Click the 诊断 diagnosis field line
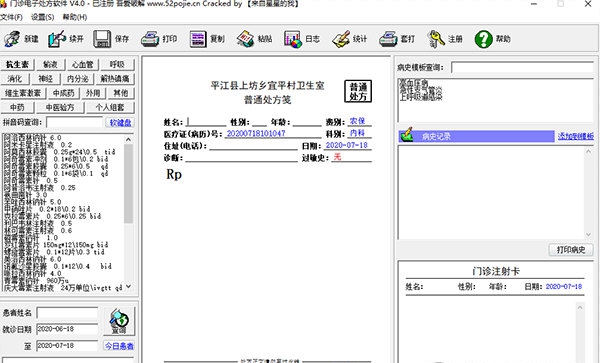This screenshot has width=600, height=363. [x=241, y=158]
